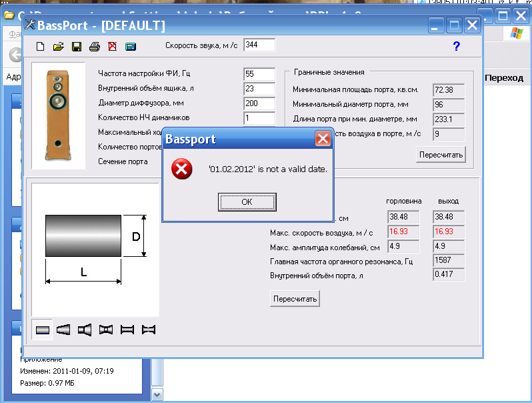Confirm the date error with OK
This screenshot has height=403, width=532.
(247, 202)
